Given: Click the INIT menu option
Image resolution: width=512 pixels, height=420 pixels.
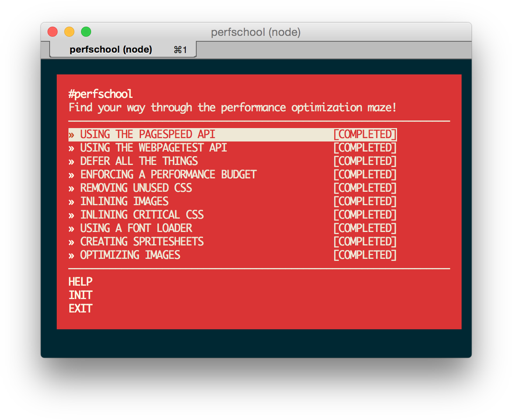Looking at the screenshot, I should [x=80, y=295].
